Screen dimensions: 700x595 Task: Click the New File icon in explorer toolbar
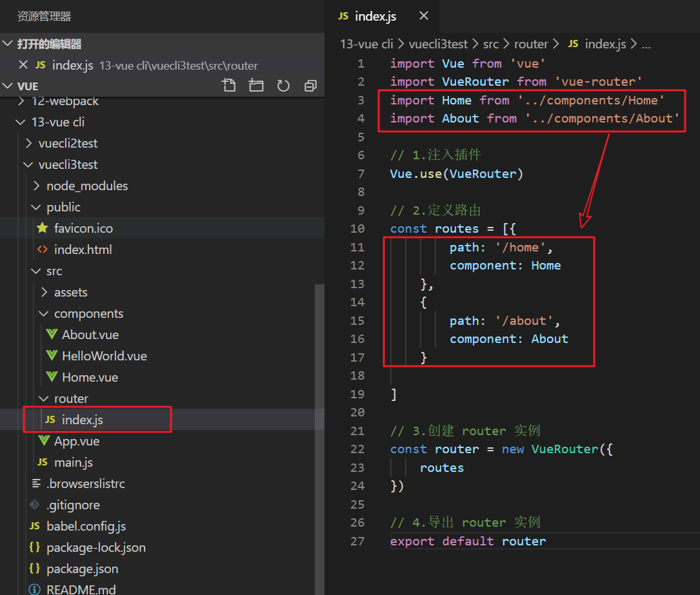[229, 86]
